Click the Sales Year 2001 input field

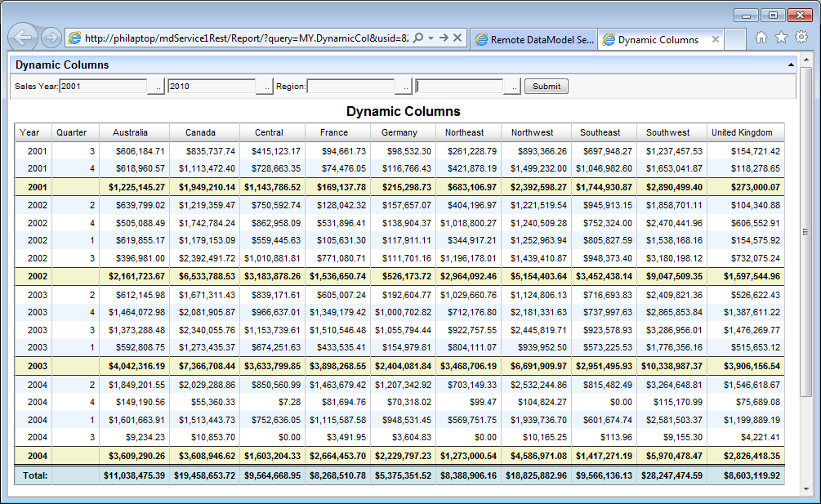tap(103, 87)
